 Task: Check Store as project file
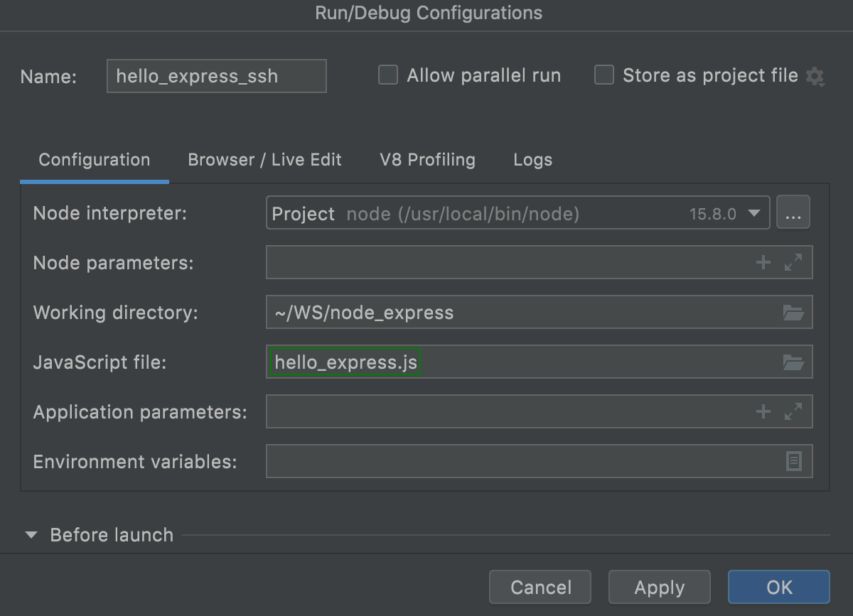604,75
